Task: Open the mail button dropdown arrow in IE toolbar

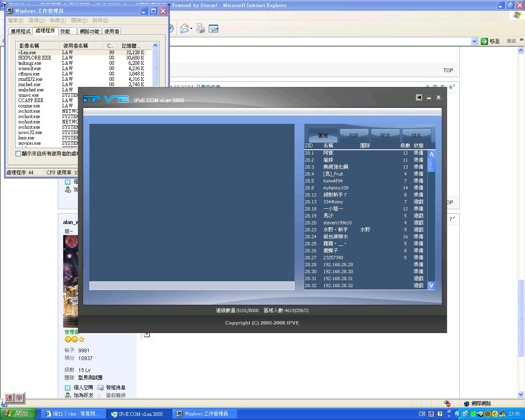Action: click(192, 29)
